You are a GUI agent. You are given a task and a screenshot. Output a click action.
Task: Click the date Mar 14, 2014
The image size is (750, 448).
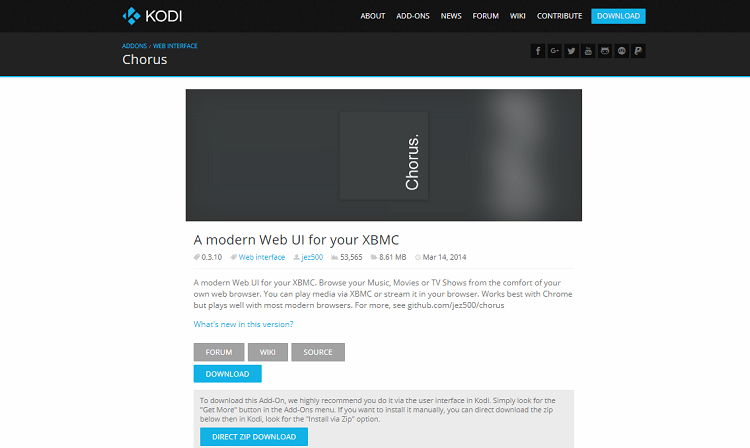(444, 257)
